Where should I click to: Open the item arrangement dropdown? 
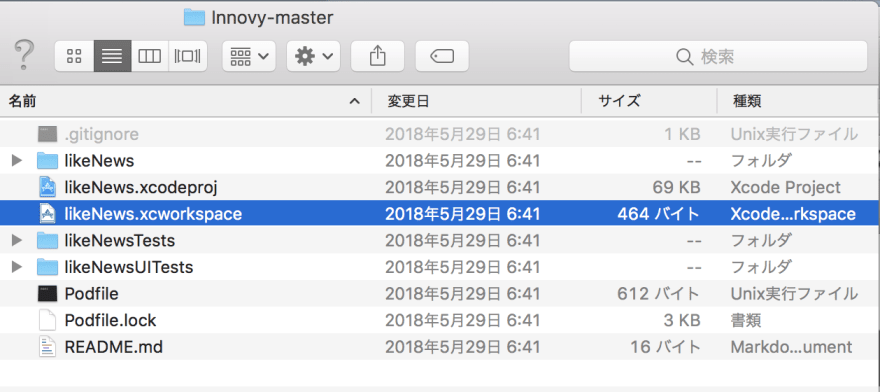click(x=249, y=56)
